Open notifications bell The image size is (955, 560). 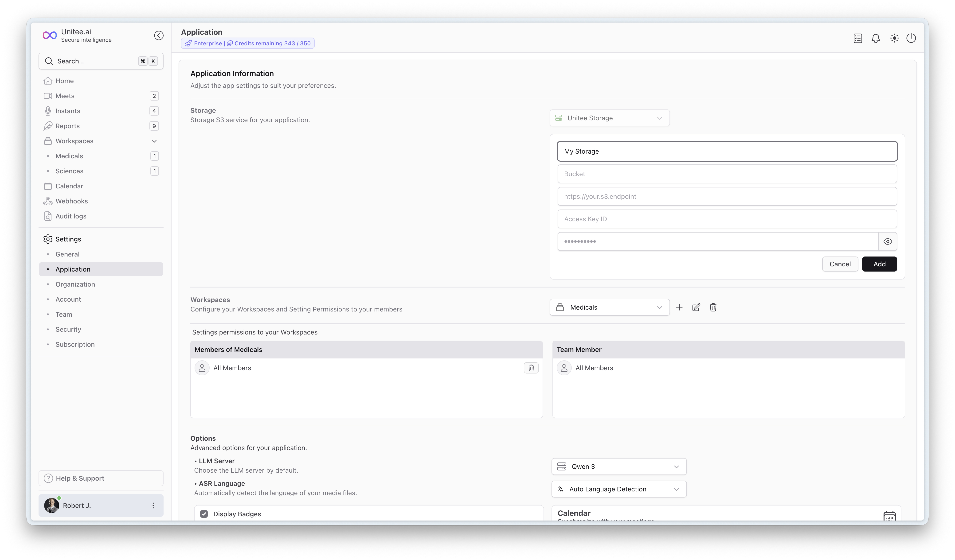(875, 38)
